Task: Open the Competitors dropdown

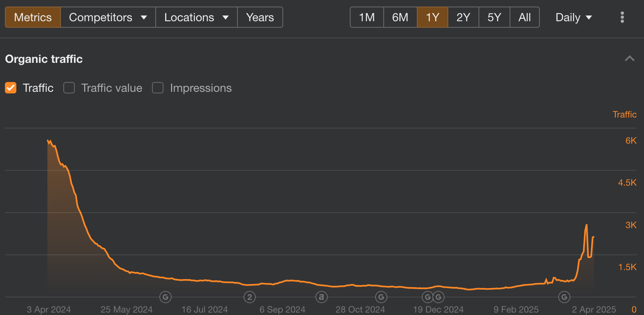Action: pyautogui.click(x=108, y=17)
